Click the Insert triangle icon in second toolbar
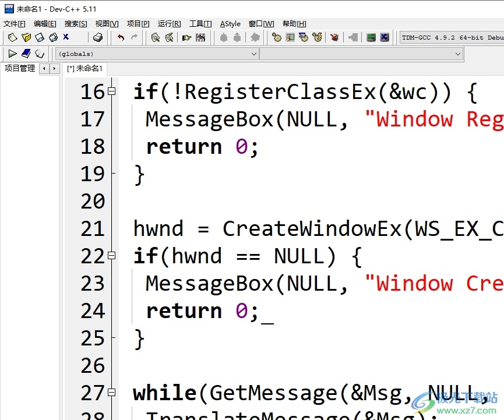This screenshot has height=420, width=504. pyautogui.click(x=12, y=54)
